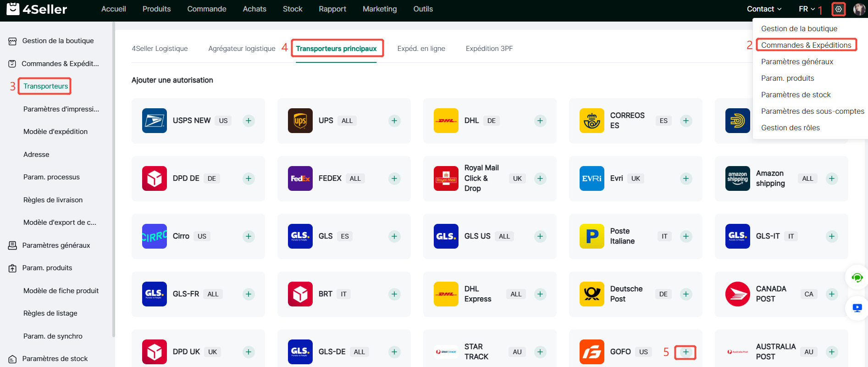
Task: Open Paramètres d'impressi... sidebar item
Action: (61, 109)
